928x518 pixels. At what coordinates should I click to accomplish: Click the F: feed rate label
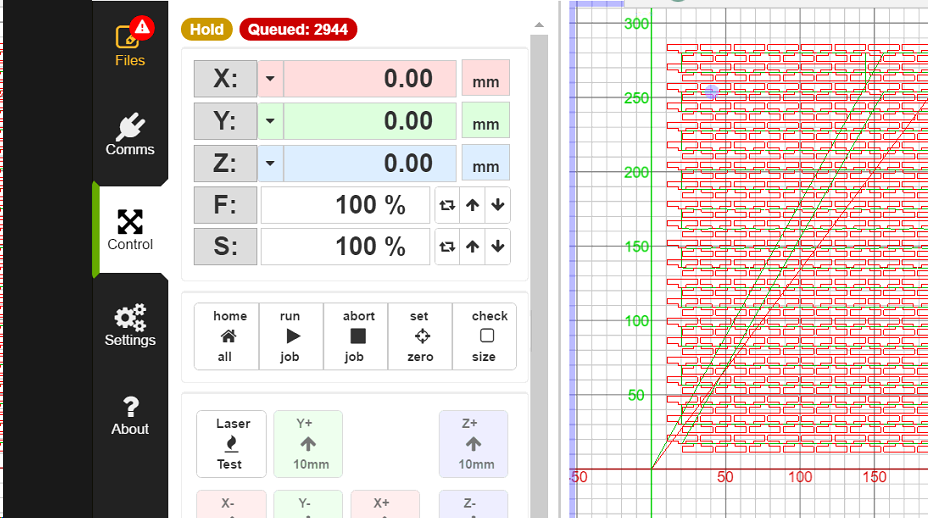pyautogui.click(x=225, y=205)
